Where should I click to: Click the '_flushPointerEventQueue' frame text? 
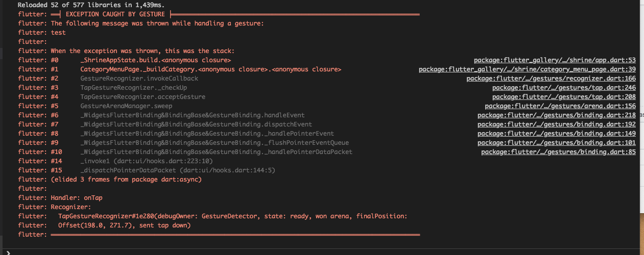click(214, 143)
